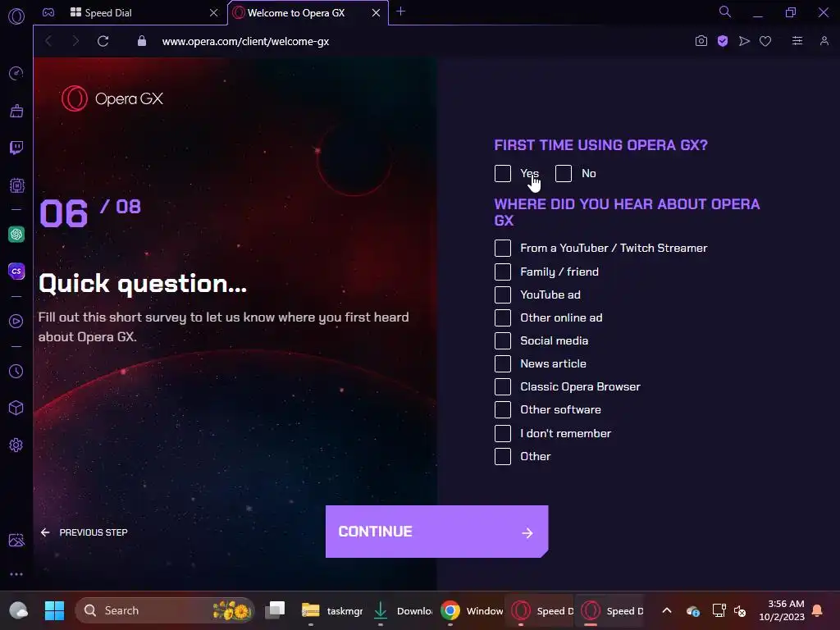Open the Downloads taskbar item
840x630 pixels.
[403, 610]
